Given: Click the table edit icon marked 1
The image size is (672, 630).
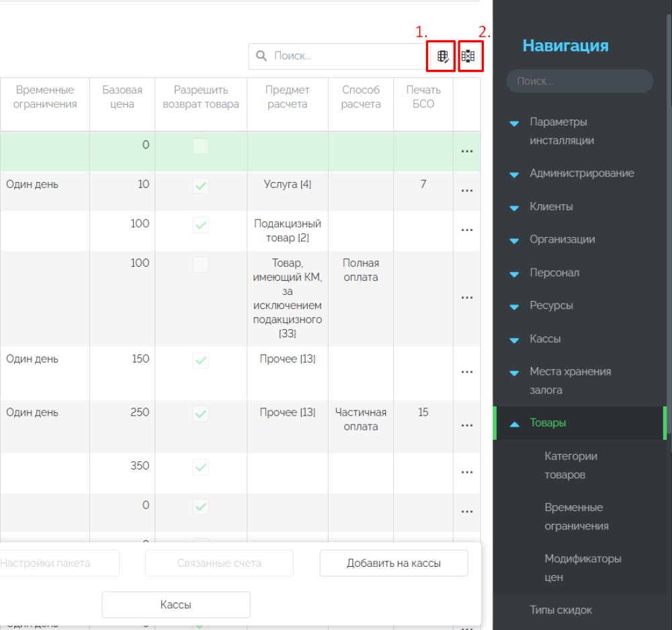Looking at the screenshot, I should click(442, 56).
